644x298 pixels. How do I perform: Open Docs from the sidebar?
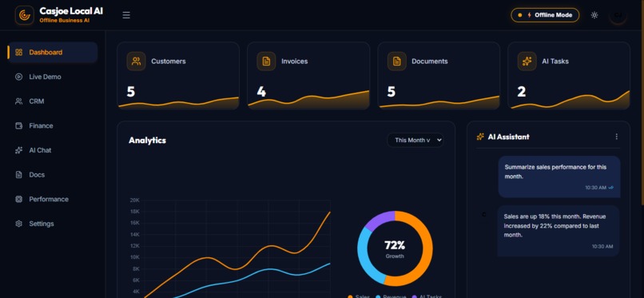pos(53,175)
